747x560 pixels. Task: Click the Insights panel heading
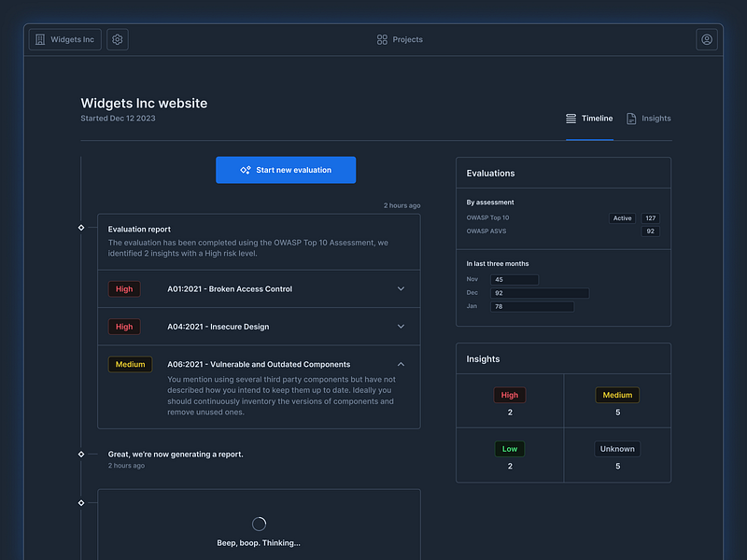click(x=483, y=359)
